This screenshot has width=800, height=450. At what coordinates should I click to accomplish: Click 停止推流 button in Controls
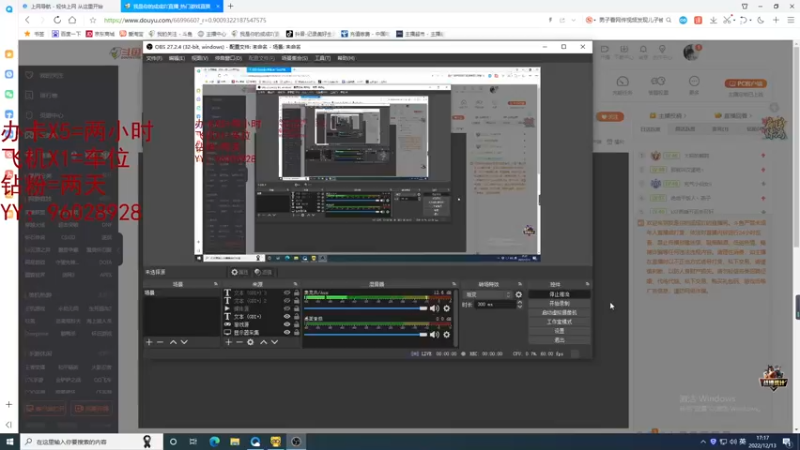pyautogui.click(x=559, y=294)
